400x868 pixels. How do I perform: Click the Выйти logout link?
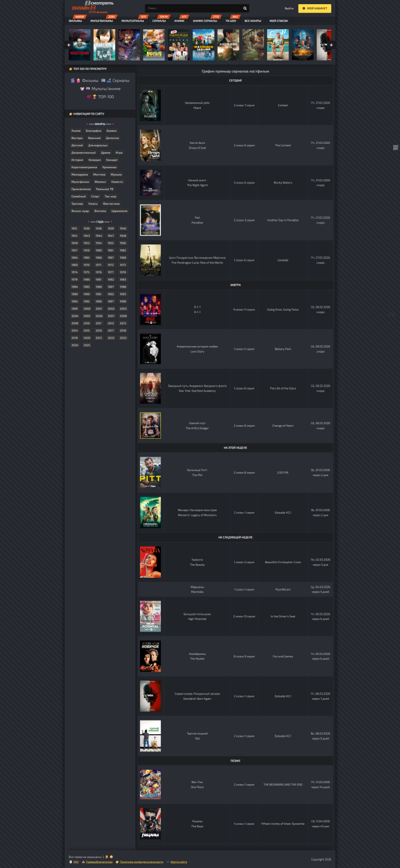289,8
